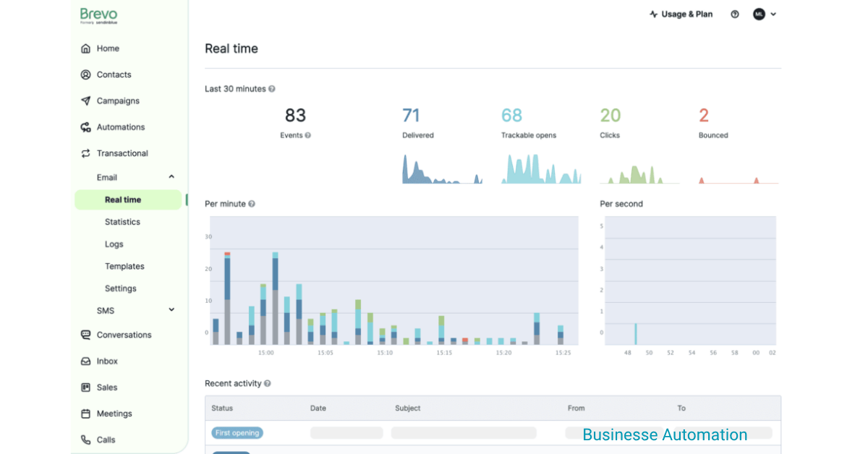Select Statistics under Email
The width and height of the screenshot is (868, 454).
(x=122, y=222)
